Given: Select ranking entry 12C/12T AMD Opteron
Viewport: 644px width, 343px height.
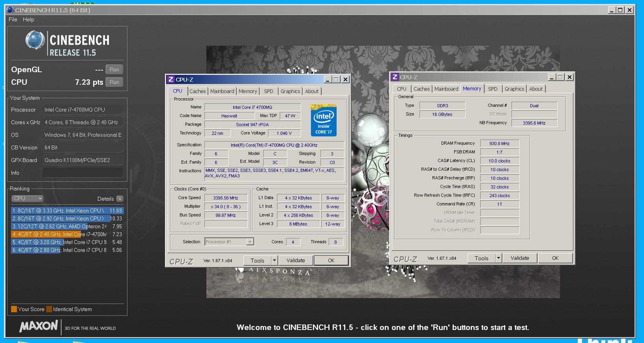Looking at the screenshot, I should (67, 226).
